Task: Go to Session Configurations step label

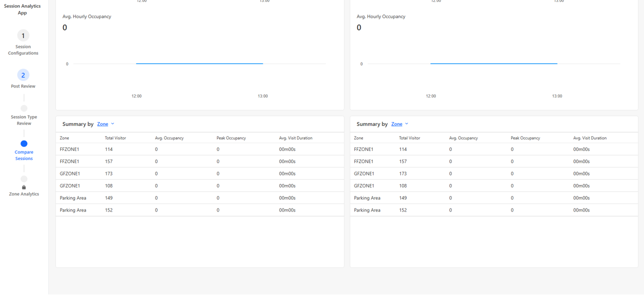Action: [23, 50]
